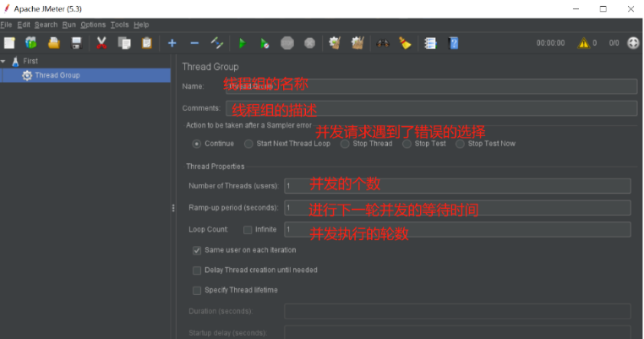Click the yellow warning error-count icon
The image size is (644, 339).
pos(583,42)
